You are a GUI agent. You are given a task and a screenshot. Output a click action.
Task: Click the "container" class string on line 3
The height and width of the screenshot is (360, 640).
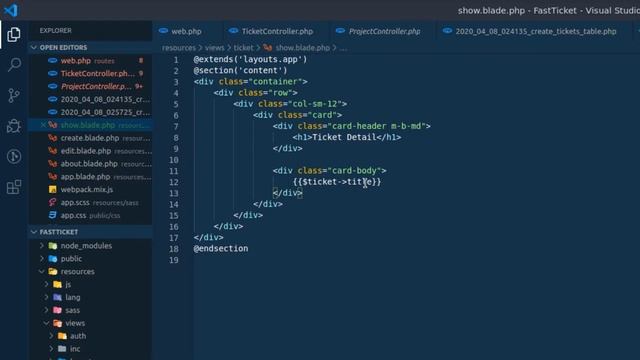click(275, 82)
